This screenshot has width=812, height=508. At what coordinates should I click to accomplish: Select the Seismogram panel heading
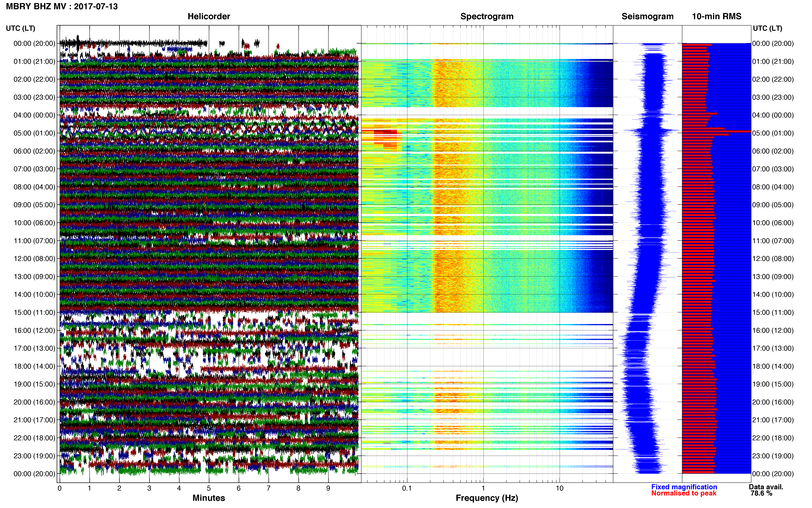(648, 16)
